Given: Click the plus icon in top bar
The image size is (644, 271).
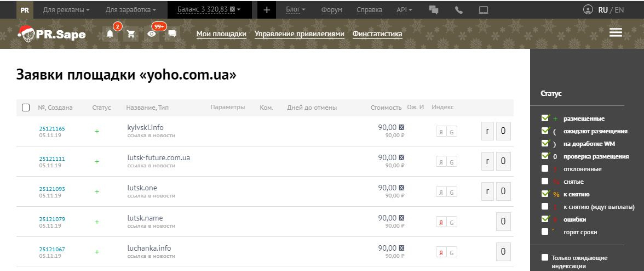Looking at the screenshot, I should (267, 10).
